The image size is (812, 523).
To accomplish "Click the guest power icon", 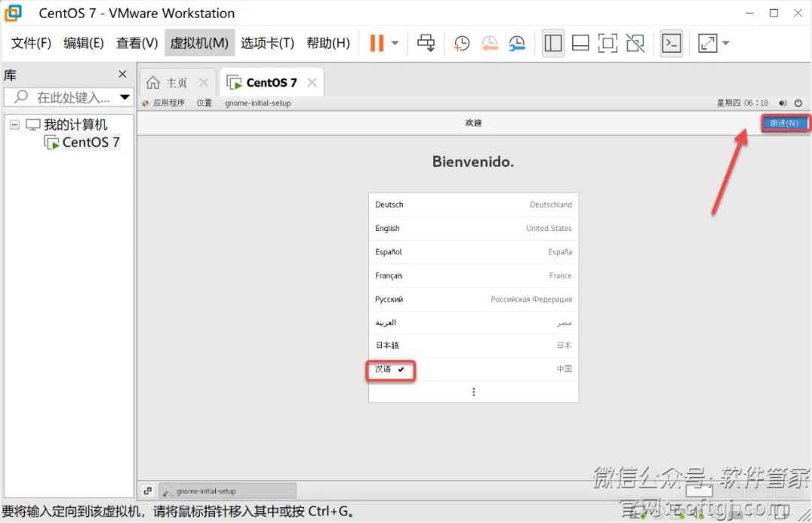I will pyautogui.click(x=798, y=102).
